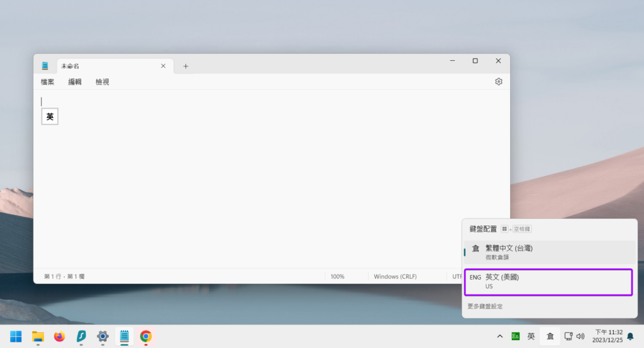This screenshot has width=644, height=348.
Task: Close the Notepad window
Action: [x=498, y=61]
